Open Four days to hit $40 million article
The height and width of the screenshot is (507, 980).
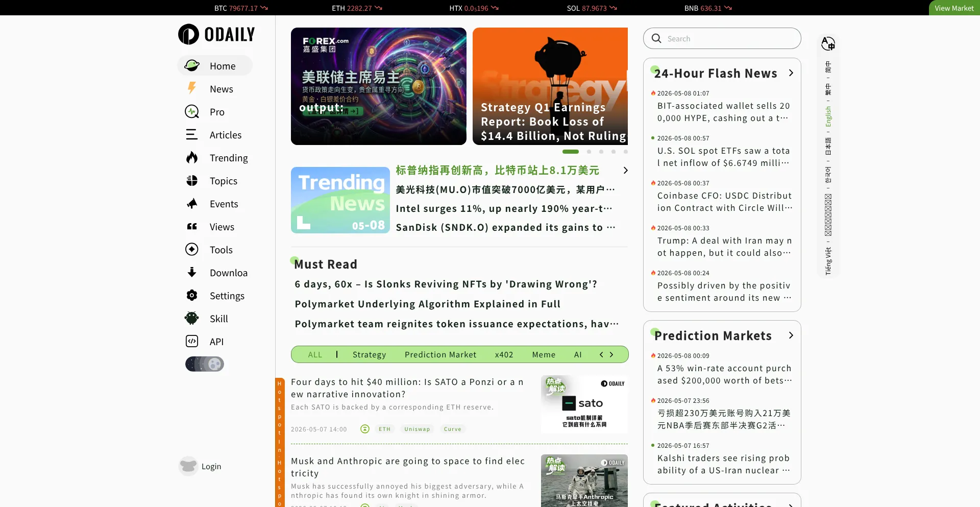(407, 388)
